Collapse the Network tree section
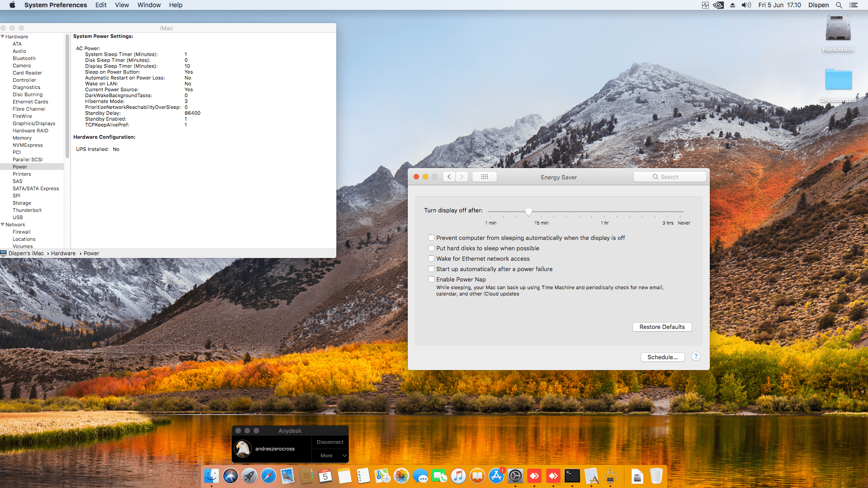Image resolution: width=868 pixels, height=488 pixels. point(3,225)
